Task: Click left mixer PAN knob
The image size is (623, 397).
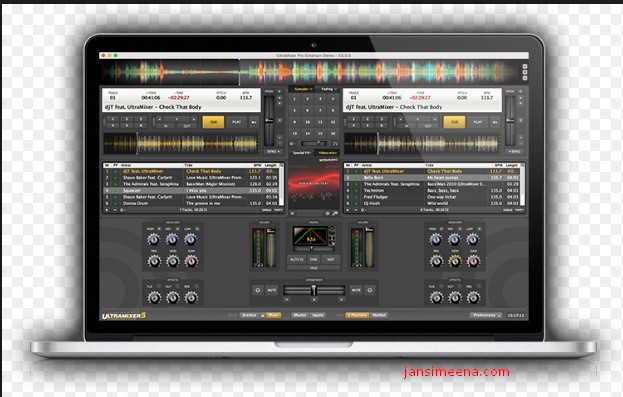Action: (x=154, y=261)
